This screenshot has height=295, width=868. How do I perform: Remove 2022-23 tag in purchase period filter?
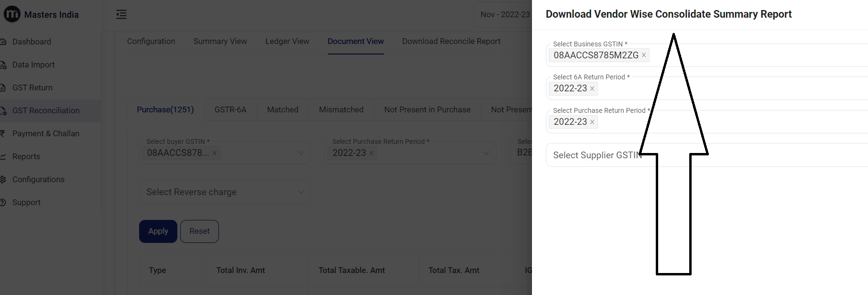click(x=371, y=153)
